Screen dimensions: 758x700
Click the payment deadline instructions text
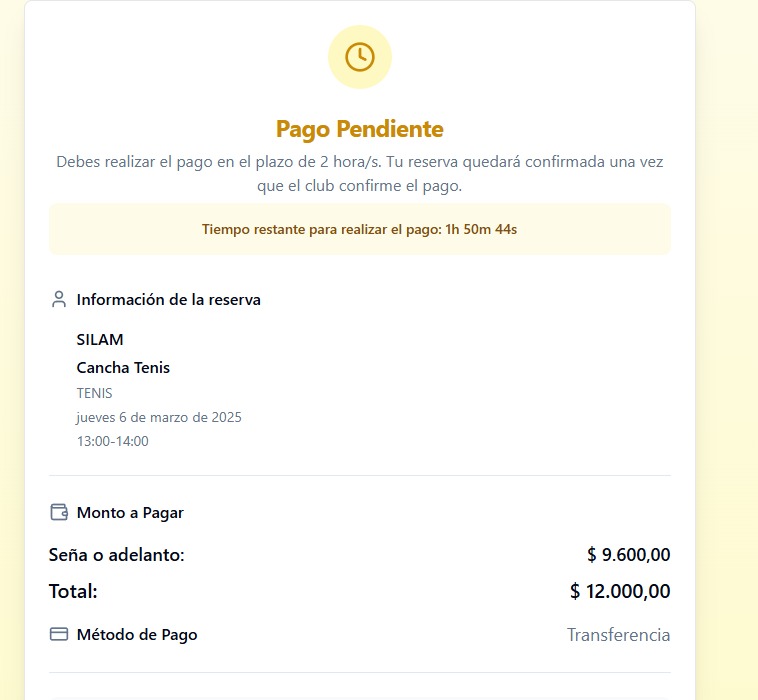pyautogui.click(x=359, y=173)
